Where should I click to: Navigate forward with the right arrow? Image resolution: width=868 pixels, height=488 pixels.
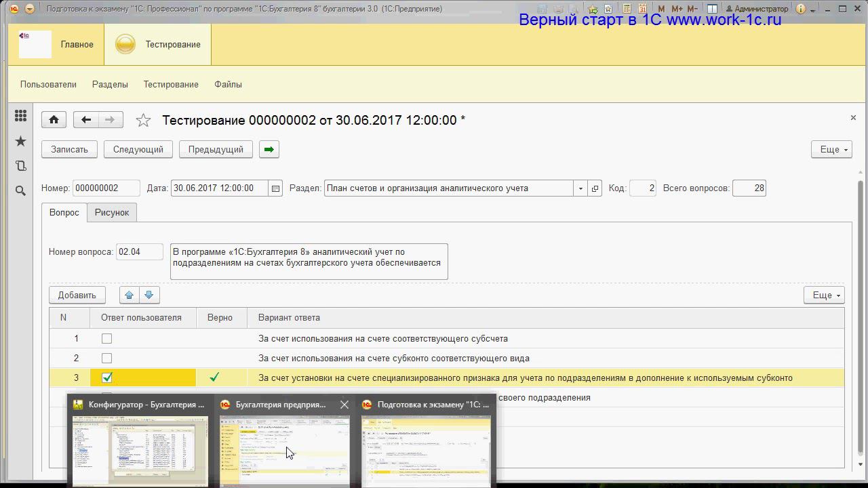pyautogui.click(x=111, y=120)
